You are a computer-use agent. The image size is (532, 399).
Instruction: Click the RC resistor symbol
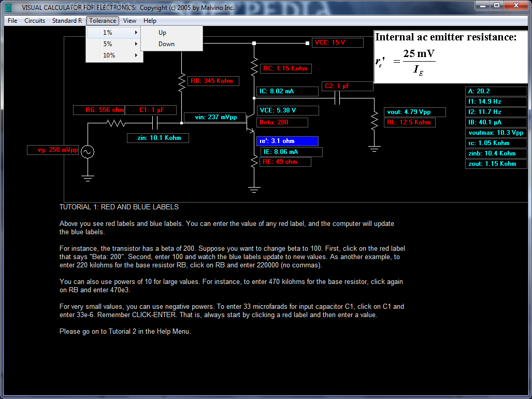(254, 66)
